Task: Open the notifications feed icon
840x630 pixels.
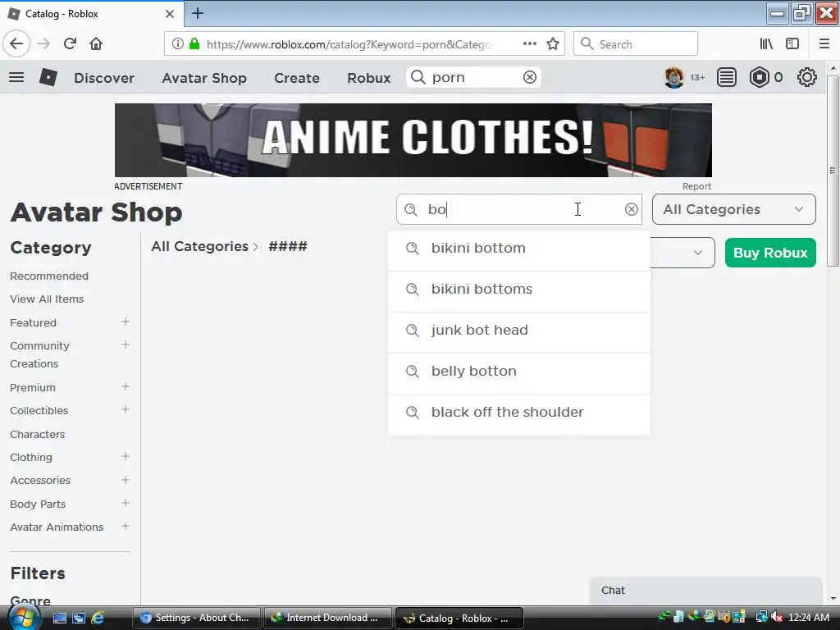Action: tap(727, 78)
